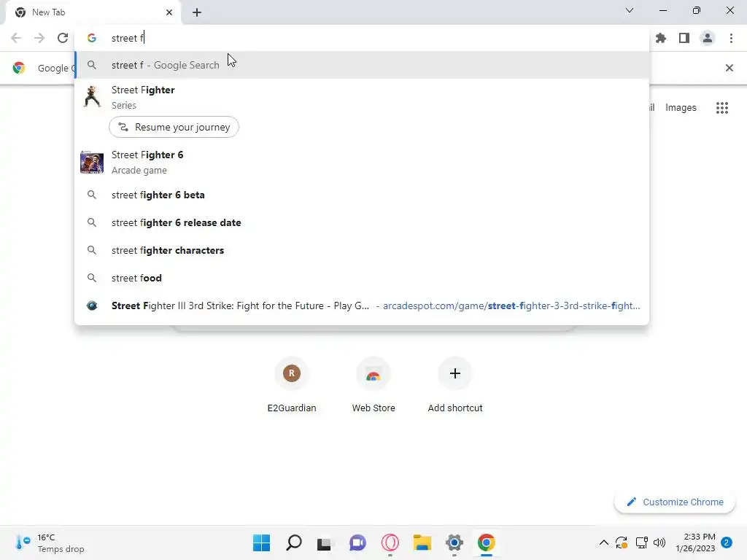Screen dimensions: 747x560
Task: Open notification badge showing 2
Action: pos(727,542)
